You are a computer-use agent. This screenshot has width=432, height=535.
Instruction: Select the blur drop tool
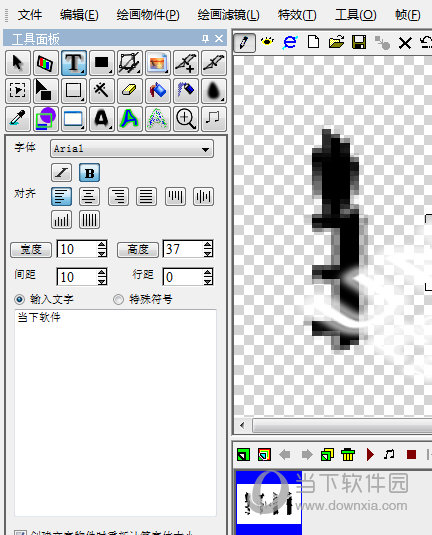point(214,91)
